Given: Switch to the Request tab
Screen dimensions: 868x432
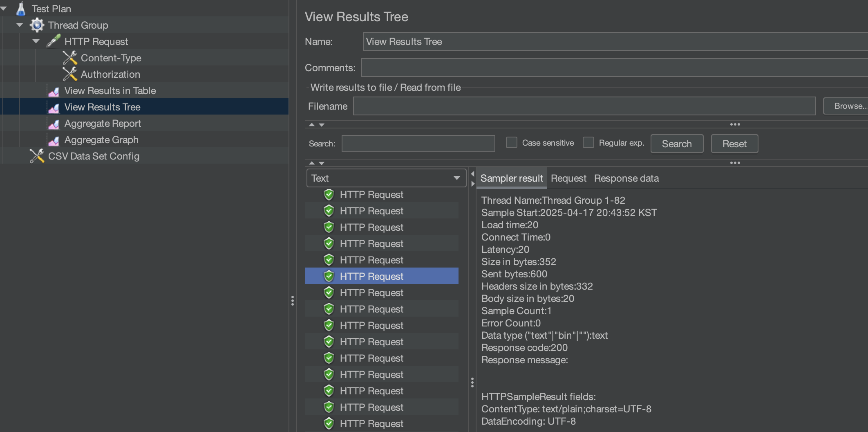Looking at the screenshot, I should coord(568,178).
